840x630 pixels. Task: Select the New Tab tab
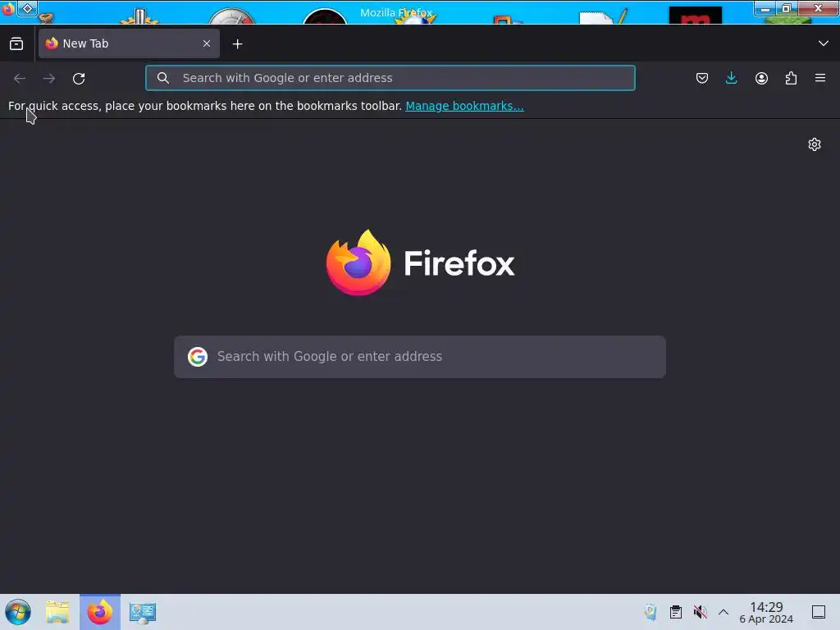point(129,43)
